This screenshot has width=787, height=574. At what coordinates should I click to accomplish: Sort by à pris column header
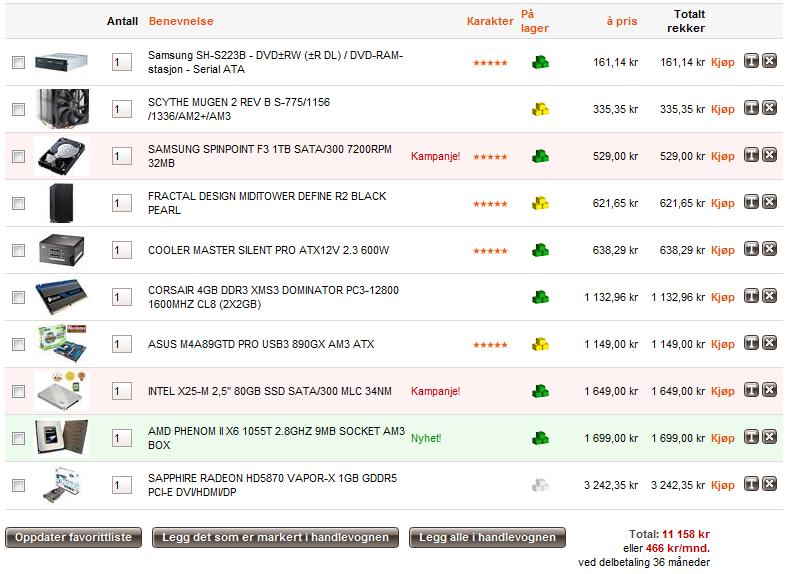[x=622, y=21]
